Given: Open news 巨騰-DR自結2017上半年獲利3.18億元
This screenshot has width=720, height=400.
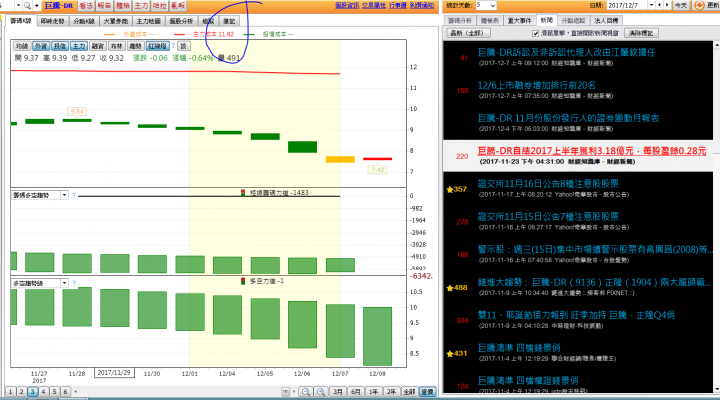Looking at the screenshot, I should [x=592, y=151].
